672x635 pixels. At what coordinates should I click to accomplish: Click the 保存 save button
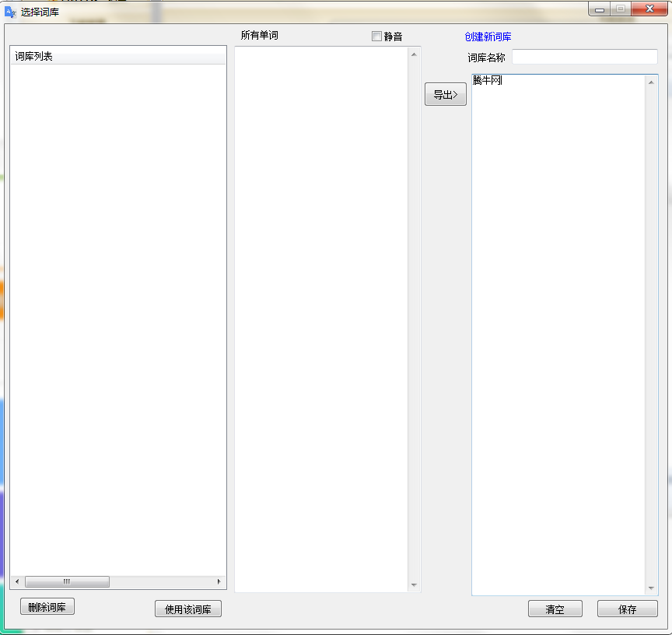pos(628,609)
